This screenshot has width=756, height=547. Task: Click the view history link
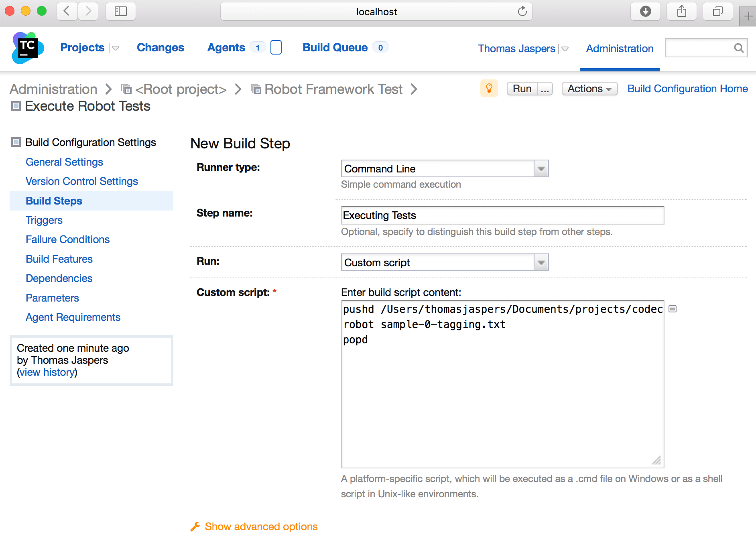point(47,372)
